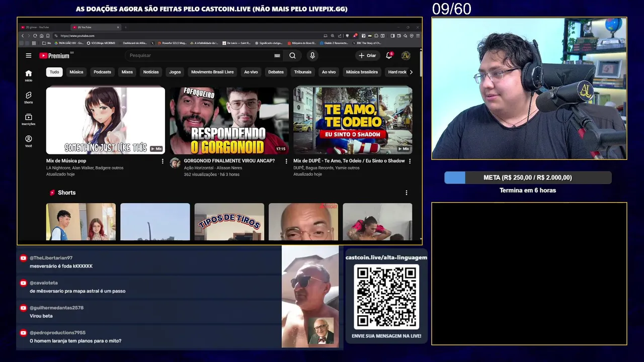Click the Criar create button

[367, 56]
